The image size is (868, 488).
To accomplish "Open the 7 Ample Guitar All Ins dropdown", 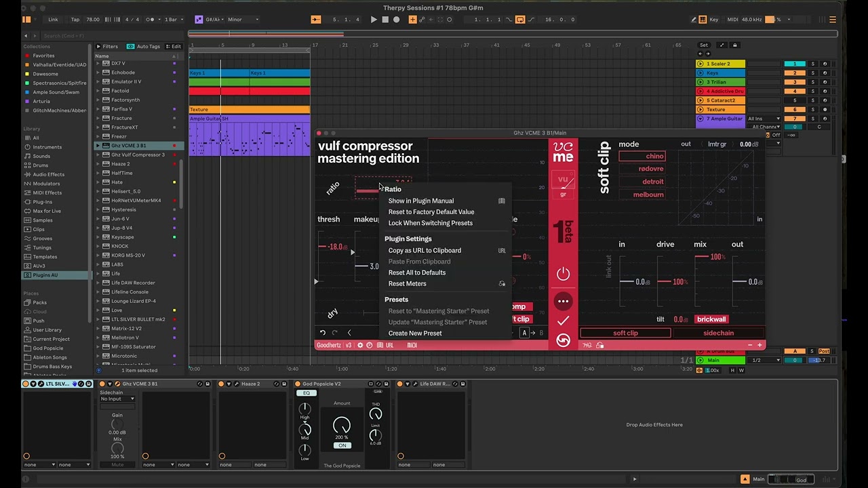I will (764, 119).
